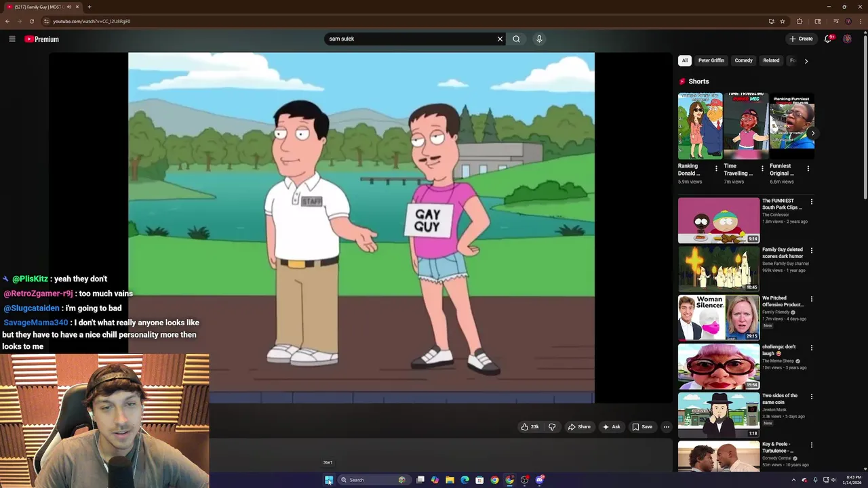The height and width of the screenshot is (488, 868).
Task: Open Microsoft Store from the taskbar
Action: pyautogui.click(x=479, y=480)
